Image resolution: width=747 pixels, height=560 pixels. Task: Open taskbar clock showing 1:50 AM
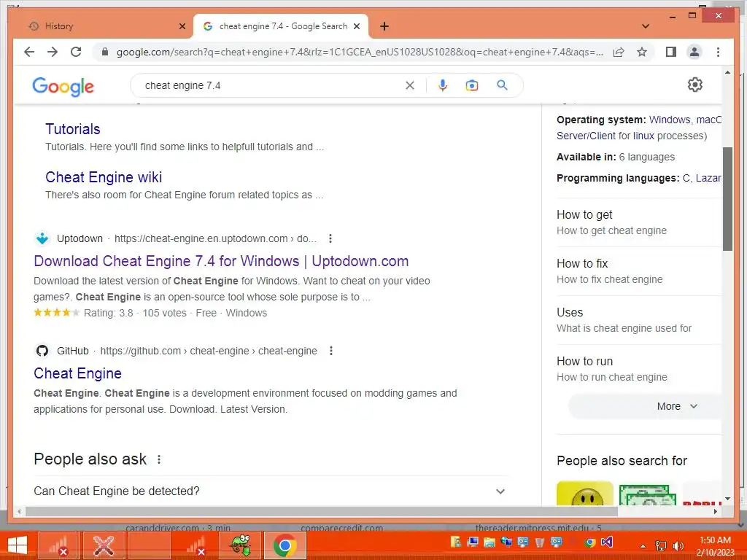click(715, 546)
